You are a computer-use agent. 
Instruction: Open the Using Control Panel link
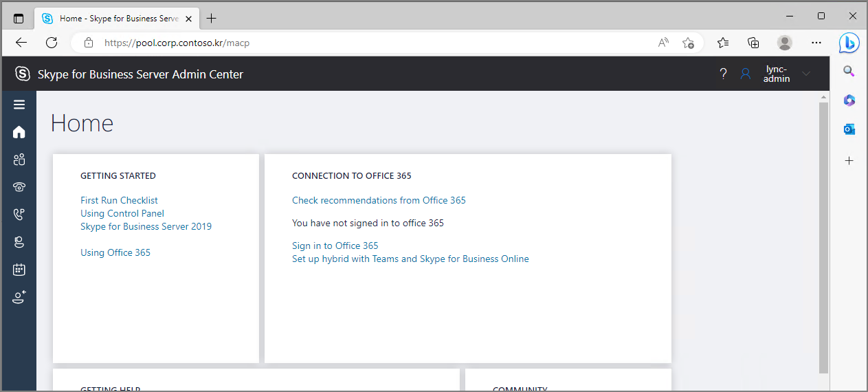pyautogui.click(x=122, y=213)
